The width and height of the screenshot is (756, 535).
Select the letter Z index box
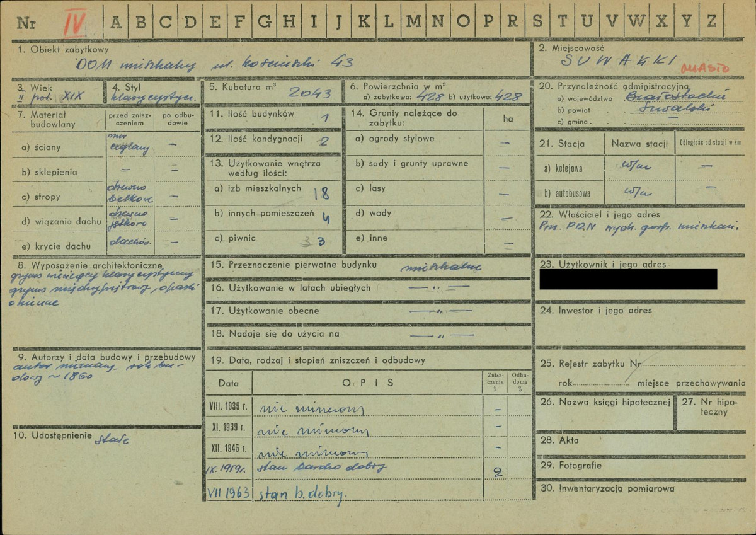[711, 22]
